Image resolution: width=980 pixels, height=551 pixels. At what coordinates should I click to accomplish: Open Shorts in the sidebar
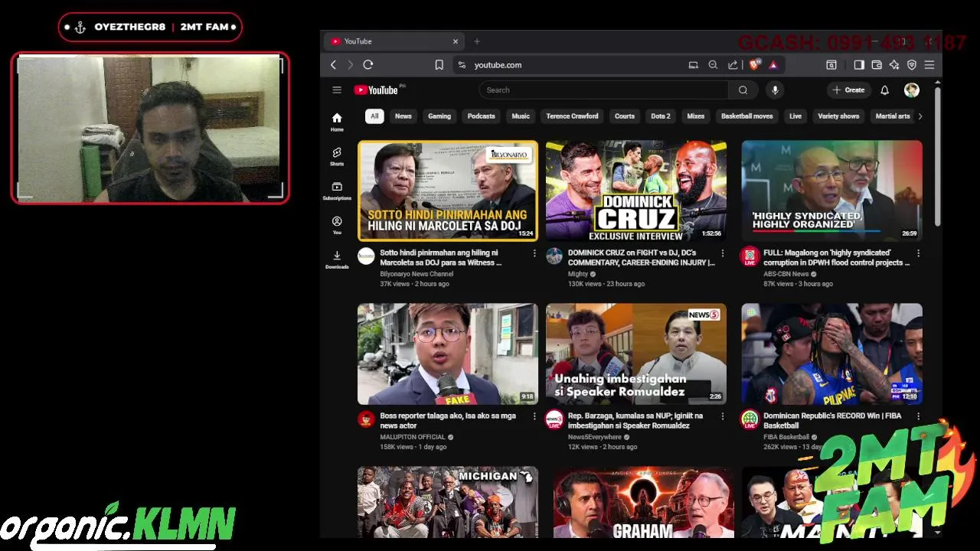click(337, 156)
